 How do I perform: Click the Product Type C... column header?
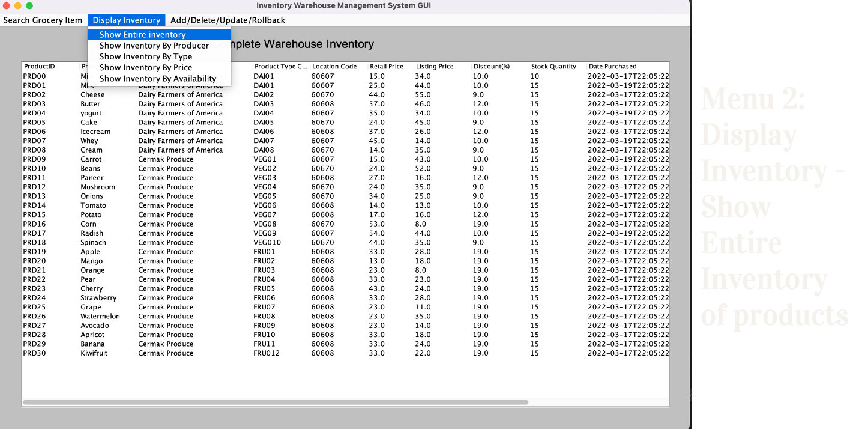coord(281,67)
